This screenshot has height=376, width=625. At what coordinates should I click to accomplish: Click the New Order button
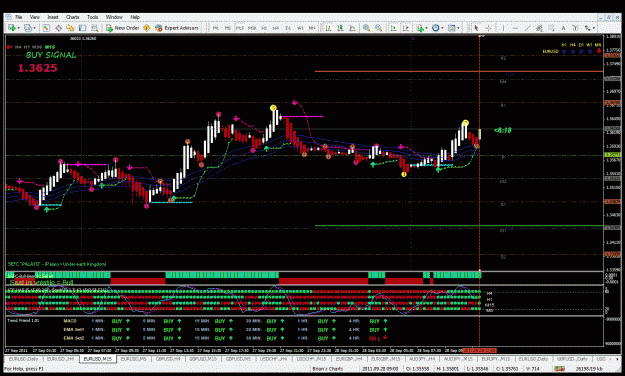(x=122, y=28)
